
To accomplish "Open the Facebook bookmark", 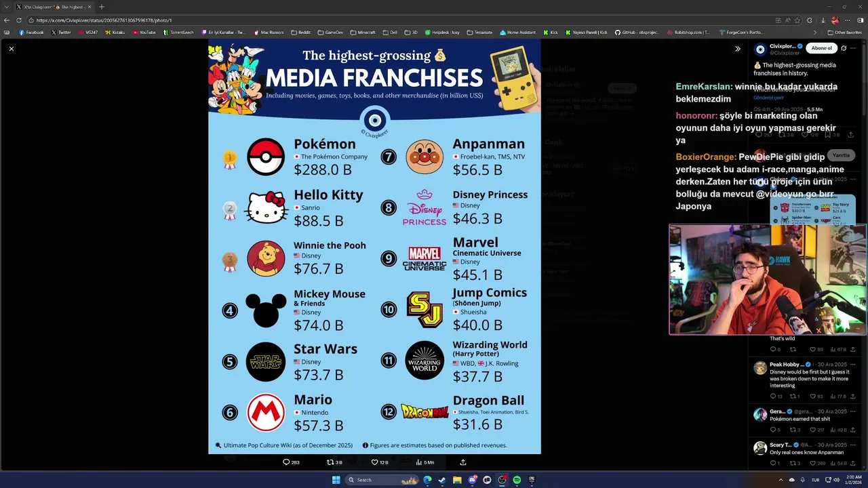I will 31,32.
